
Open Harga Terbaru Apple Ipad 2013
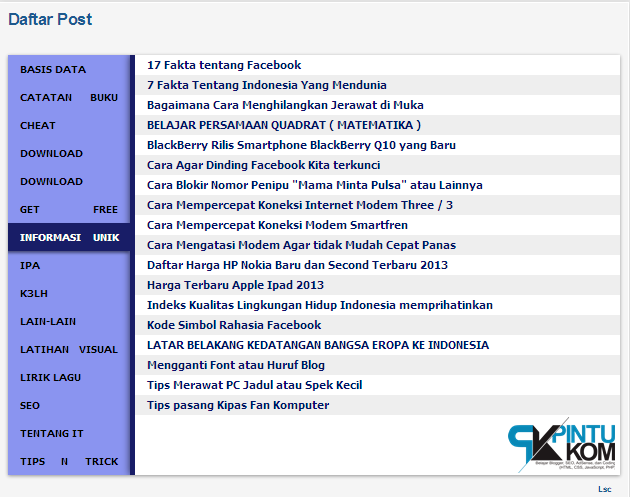235,285
